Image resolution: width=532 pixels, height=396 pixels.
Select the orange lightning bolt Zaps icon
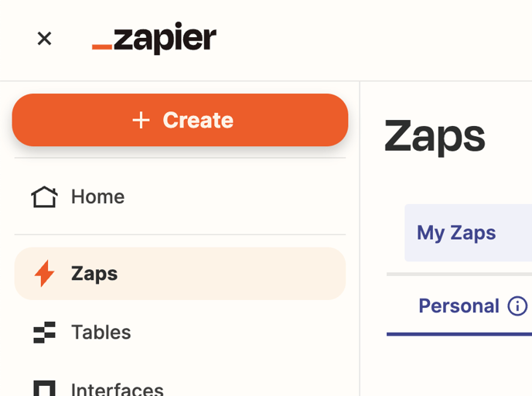point(44,274)
